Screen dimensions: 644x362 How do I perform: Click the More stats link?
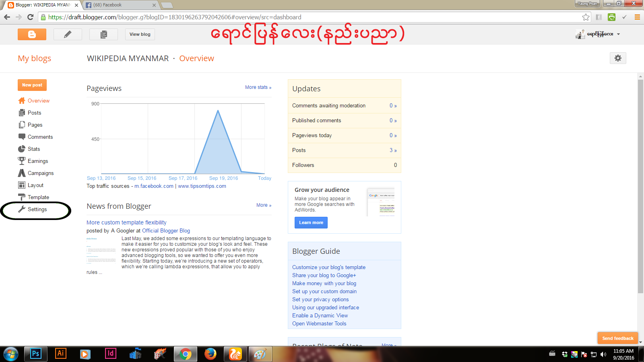[x=258, y=87]
